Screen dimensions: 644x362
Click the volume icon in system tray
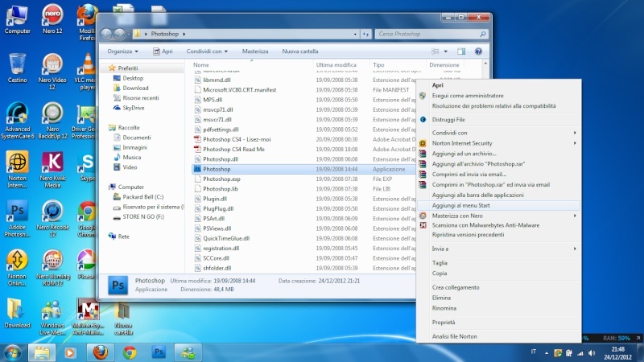[x=592, y=353]
